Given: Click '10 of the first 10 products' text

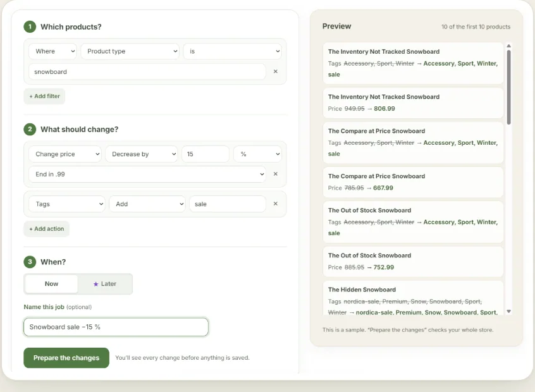Looking at the screenshot, I should 476,27.
